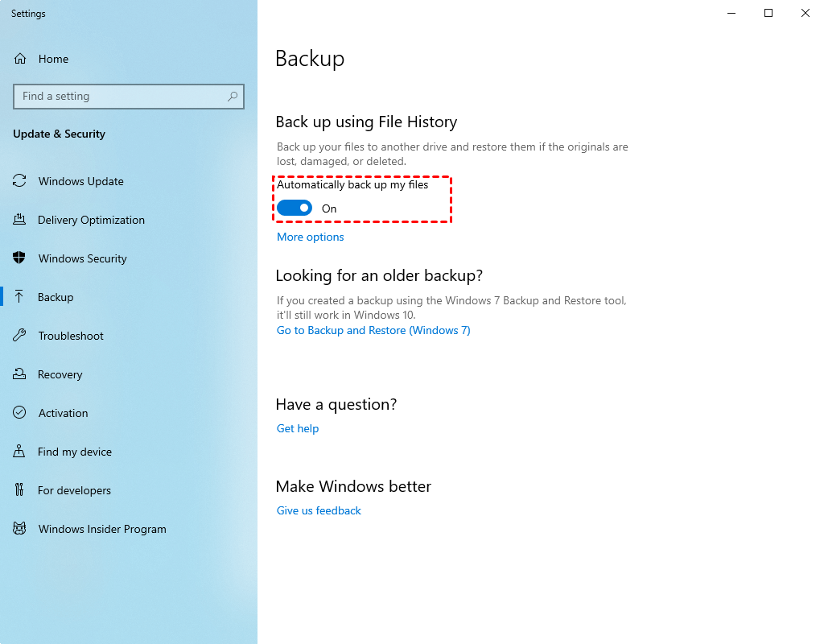Turn off Automatically back up my files

point(295,208)
